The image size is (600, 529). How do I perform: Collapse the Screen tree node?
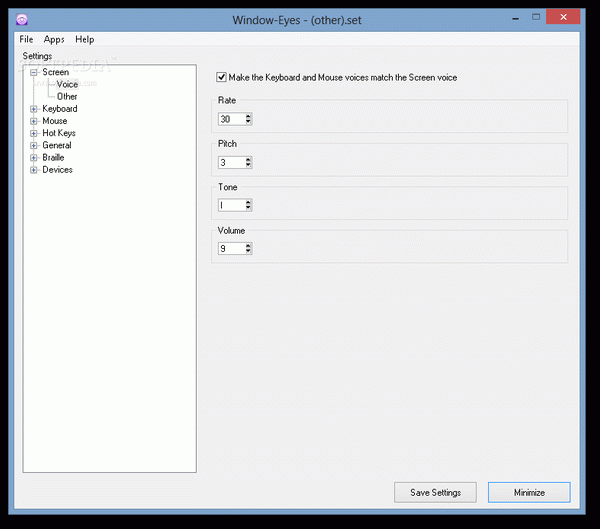(x=34, y=72)
